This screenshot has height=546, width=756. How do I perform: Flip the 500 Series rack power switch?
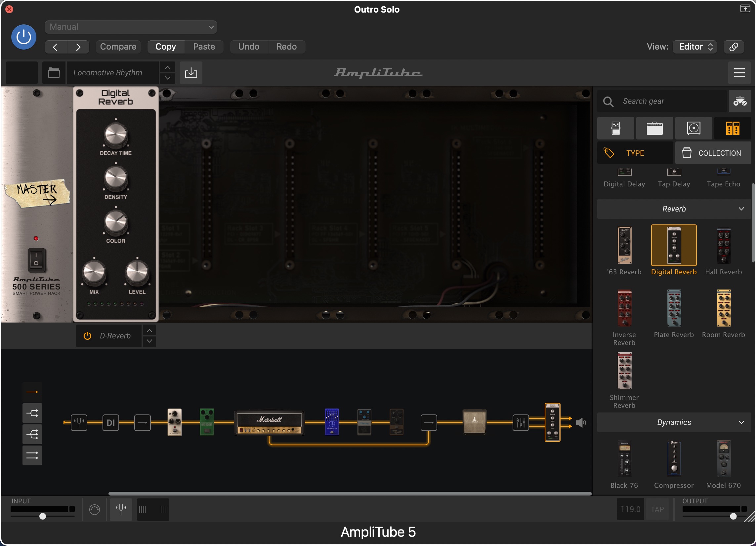tap(36, 259)
